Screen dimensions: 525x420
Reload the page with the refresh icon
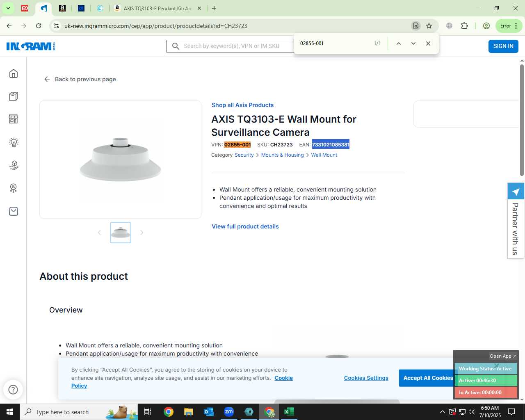[x=39, y=26]
